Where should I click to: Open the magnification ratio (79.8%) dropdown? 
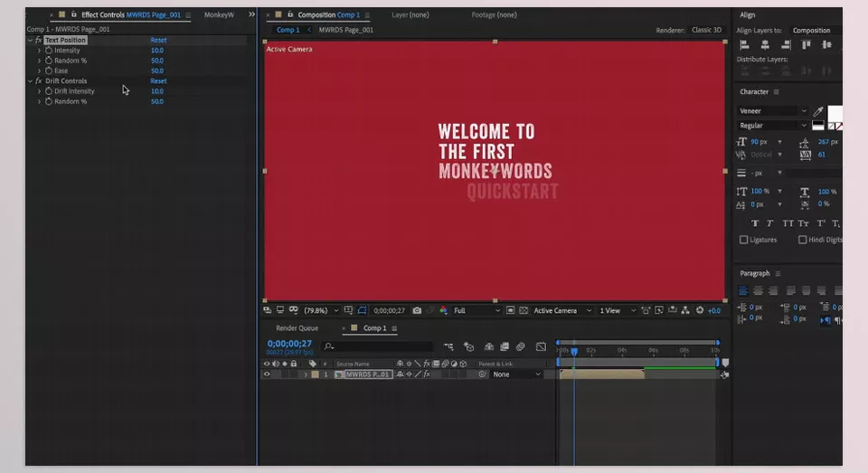(x=321, y=311)
